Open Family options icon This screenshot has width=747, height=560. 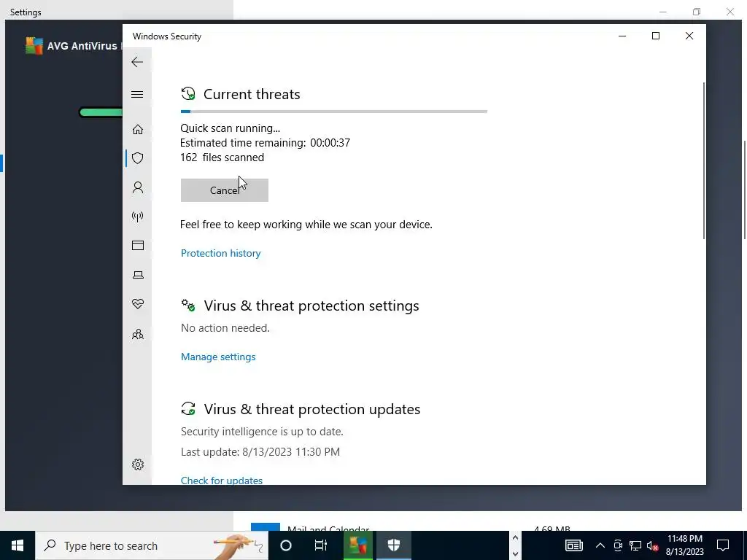138,334
